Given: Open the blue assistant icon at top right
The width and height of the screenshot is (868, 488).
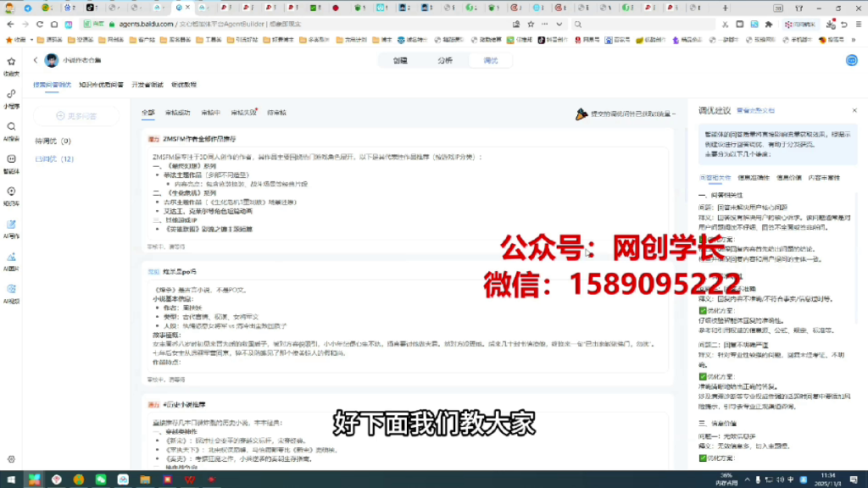Looking at the screenshot, I should 851,60.
